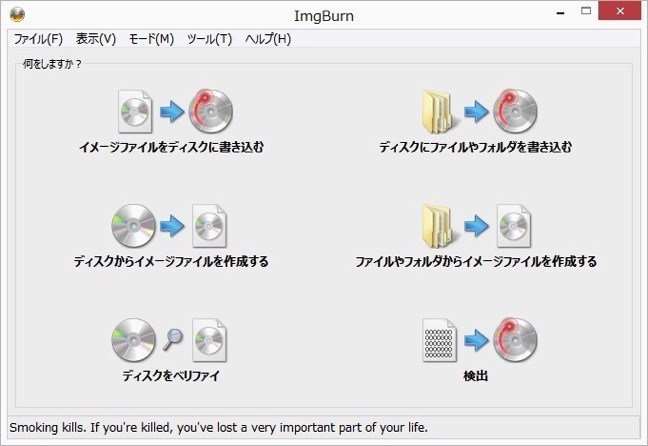
Task: Click the folder icon for write files to disc
Action: 439,111
